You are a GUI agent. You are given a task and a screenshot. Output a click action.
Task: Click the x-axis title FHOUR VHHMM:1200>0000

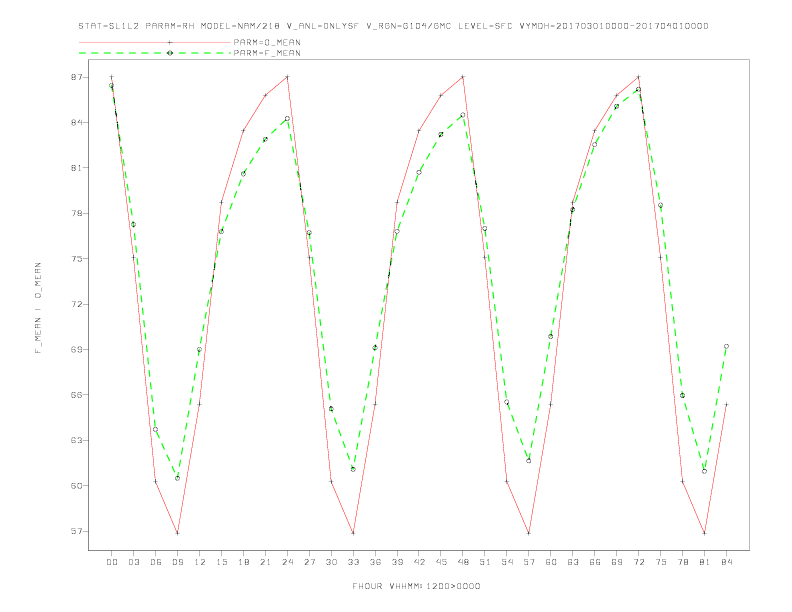pos(416,586)
